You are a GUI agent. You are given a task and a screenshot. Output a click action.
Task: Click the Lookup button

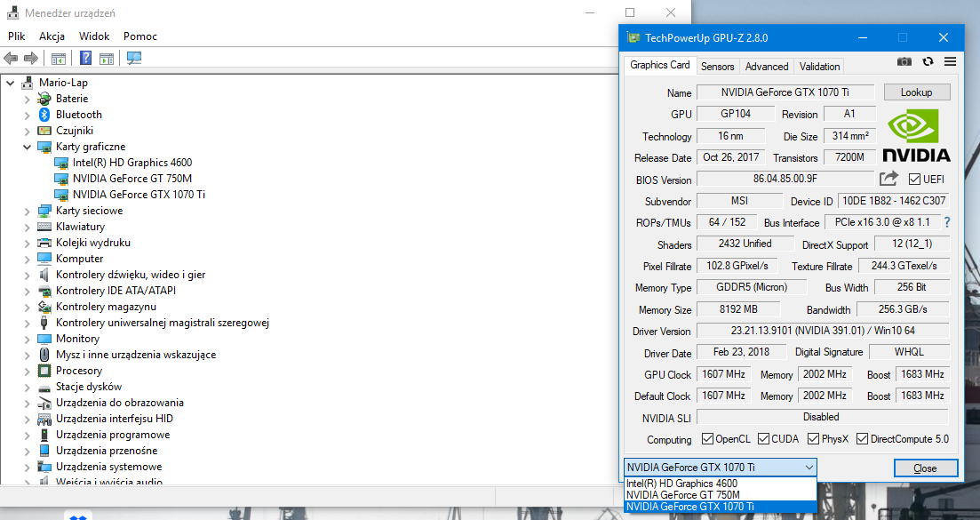(916, 92)
